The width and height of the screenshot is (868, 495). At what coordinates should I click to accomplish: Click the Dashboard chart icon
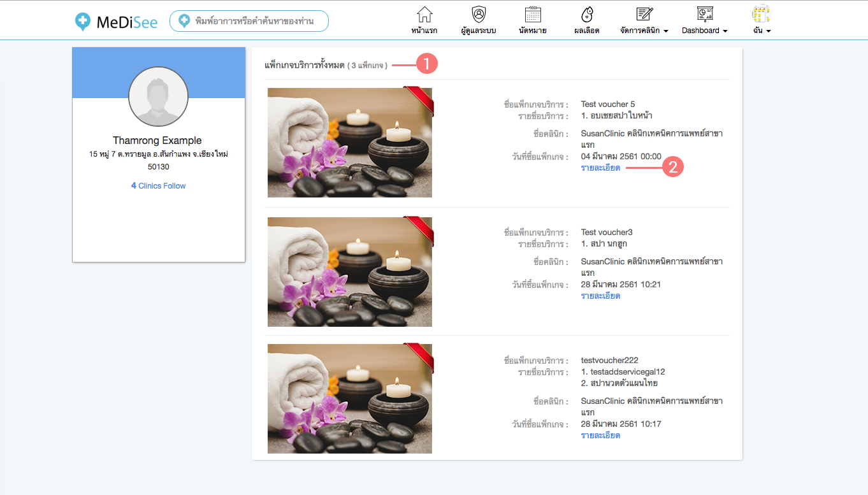(x=704, y=15)
